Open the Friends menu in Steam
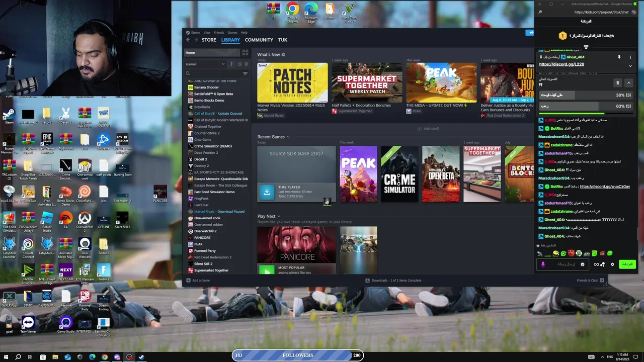The width and height of the screenshot is (644, 362). 219,32
